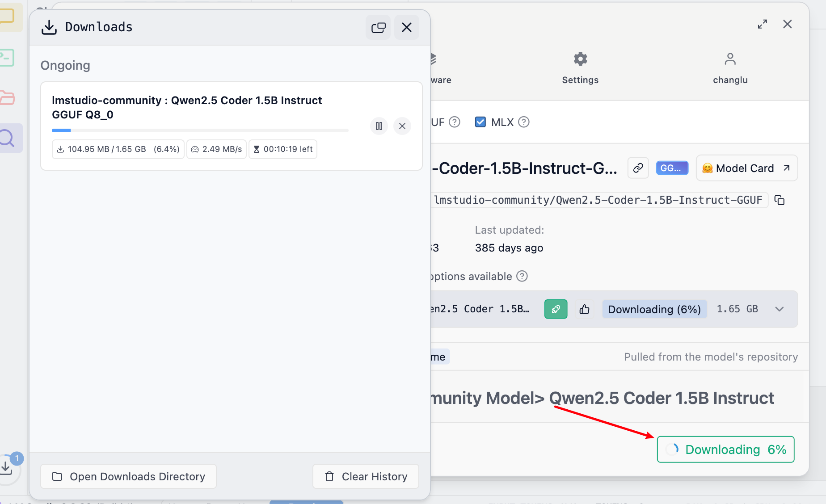Click the Downloading (6%) status badge
The image size is (826, 504).
pyautogui.click(x=654, y=309)
